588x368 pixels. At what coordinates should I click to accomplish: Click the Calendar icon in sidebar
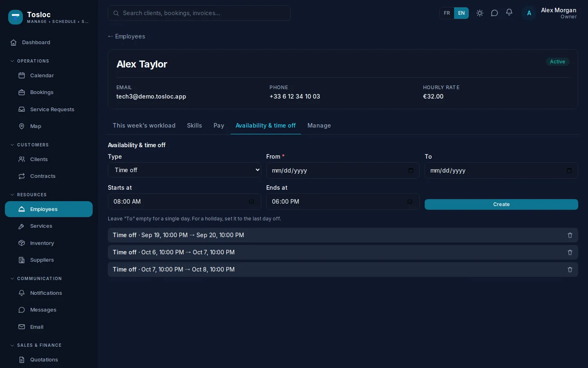pyautogui.click(x=22, y=76)
